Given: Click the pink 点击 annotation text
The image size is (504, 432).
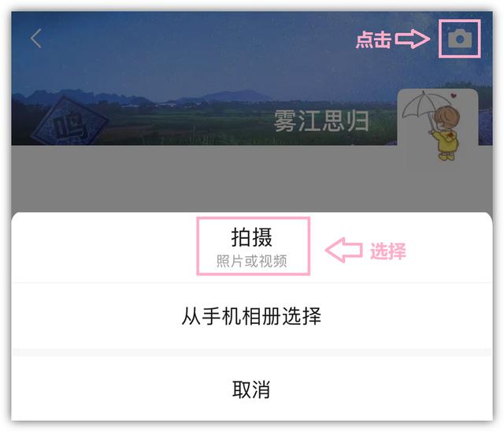Looking at the screenshot, I should point(373,40).
